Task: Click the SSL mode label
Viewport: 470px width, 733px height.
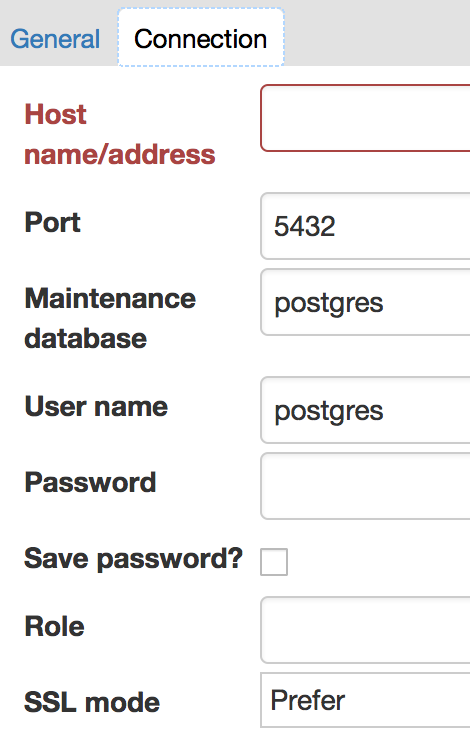Action: click(92, 703)
